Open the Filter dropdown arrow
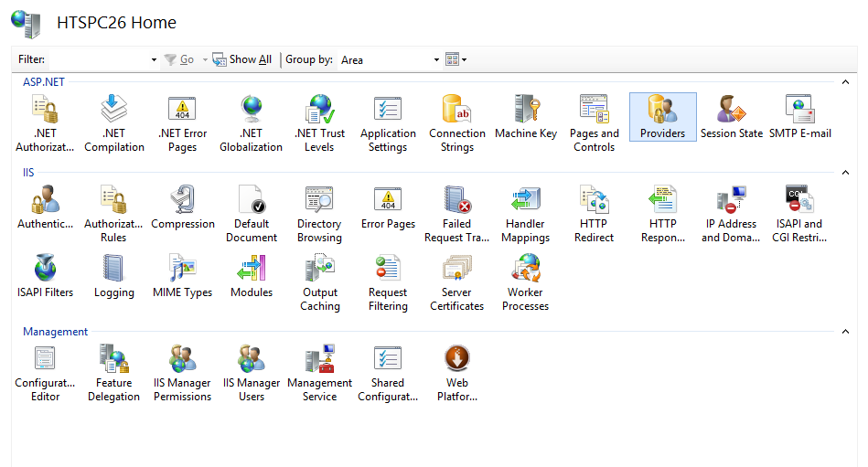Screen dimensions: 868x467 coord(154,59)
